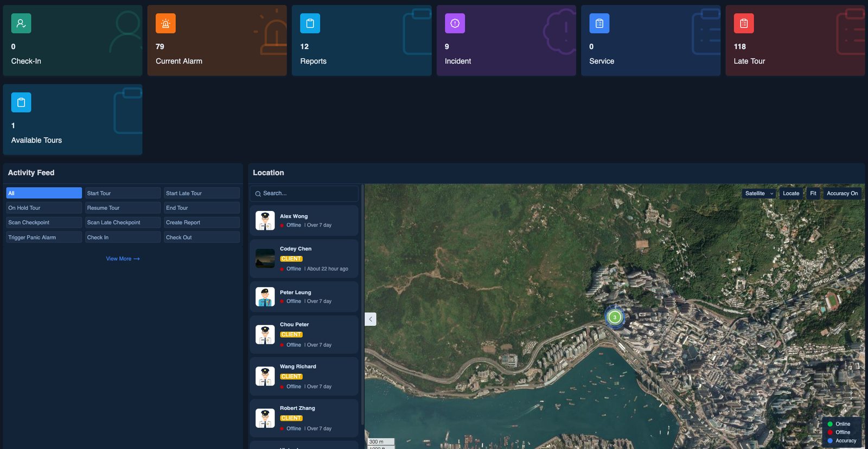The height and width of the screenshot is (449, 868).
Task: Click the green cluster marker numbered 3
Action: (x=615, y=317)
